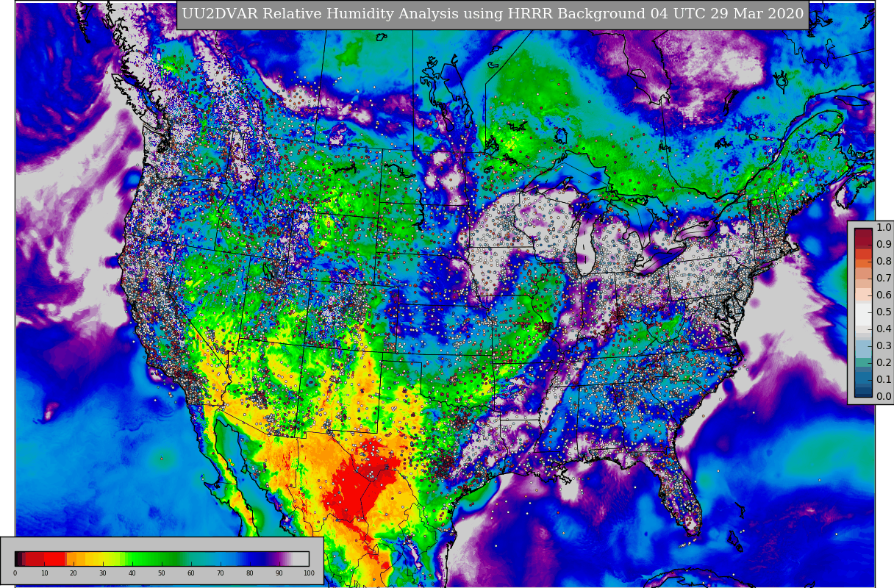Pick the dark red top of vertical colorbar

863,233
